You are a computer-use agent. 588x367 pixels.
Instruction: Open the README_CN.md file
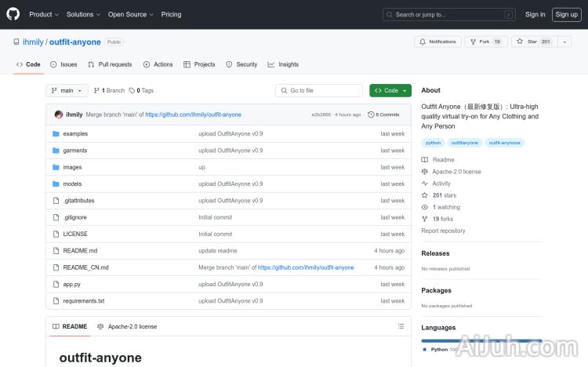[85, 267]
